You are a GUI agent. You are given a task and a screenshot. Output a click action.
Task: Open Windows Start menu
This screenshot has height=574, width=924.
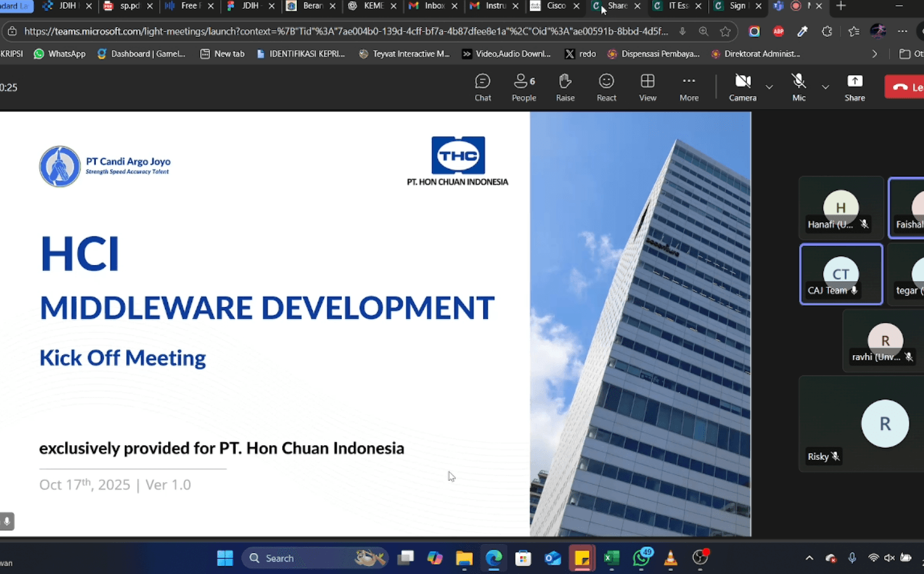(x=224, y=558)
